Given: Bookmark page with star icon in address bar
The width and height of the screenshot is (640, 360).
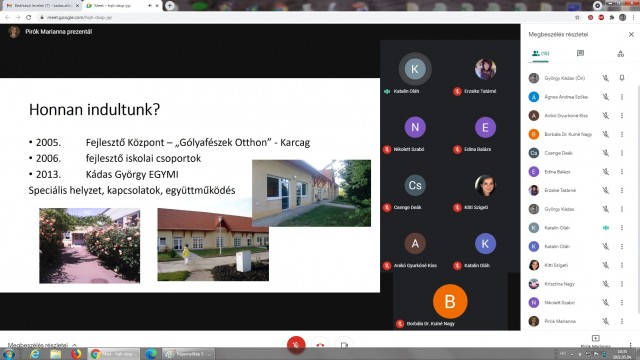Looking at the screenshot, I should pyautogui.click(x=577, y=17).
